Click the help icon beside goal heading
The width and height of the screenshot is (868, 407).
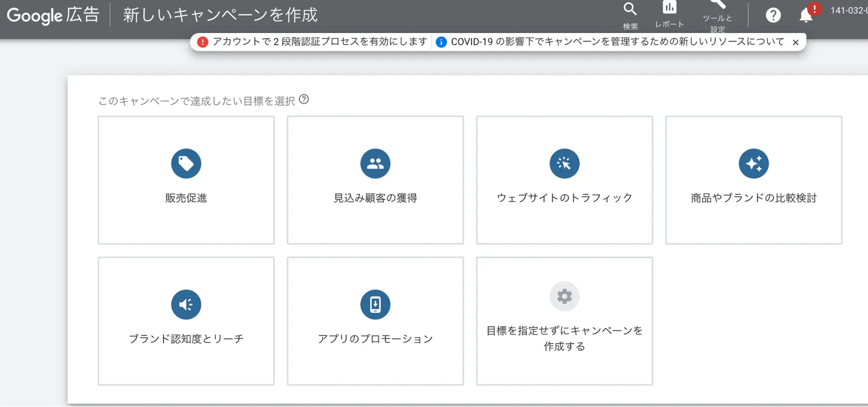pos(304,99)
